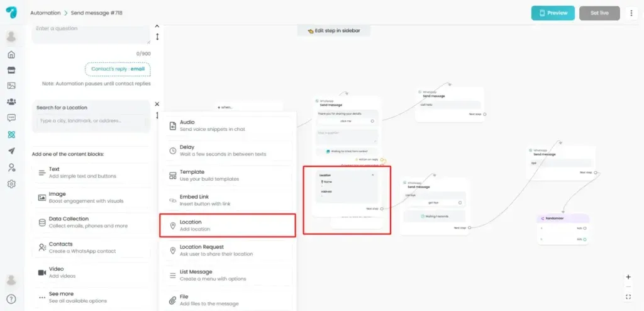Screen dimensions: 644x311
Task: Open the account avatar near the sidebar bottom
Action: click(11, 280)
